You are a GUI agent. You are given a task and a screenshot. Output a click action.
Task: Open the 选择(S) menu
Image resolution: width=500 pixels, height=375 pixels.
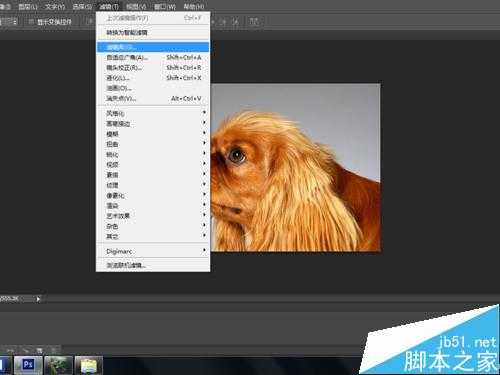click(82, 6)
